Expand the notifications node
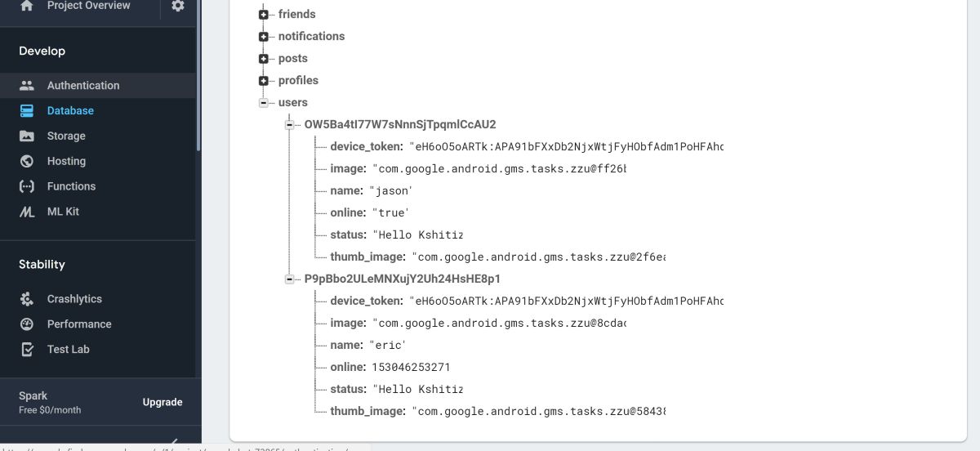Viewport: 980px width, 451px height. pyautogui.click(x=263, y=37)
